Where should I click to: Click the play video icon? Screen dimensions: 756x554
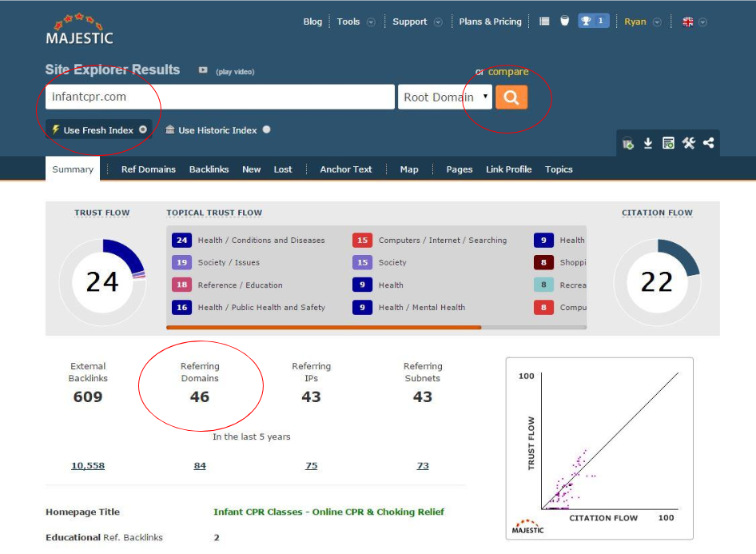point(203,70)
